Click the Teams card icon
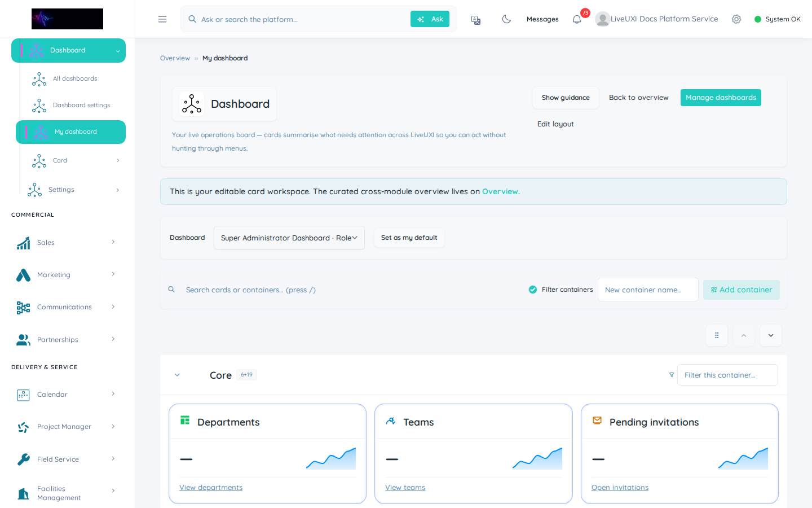Viewport: 812px width, 508px height. (x=391, y=421)
